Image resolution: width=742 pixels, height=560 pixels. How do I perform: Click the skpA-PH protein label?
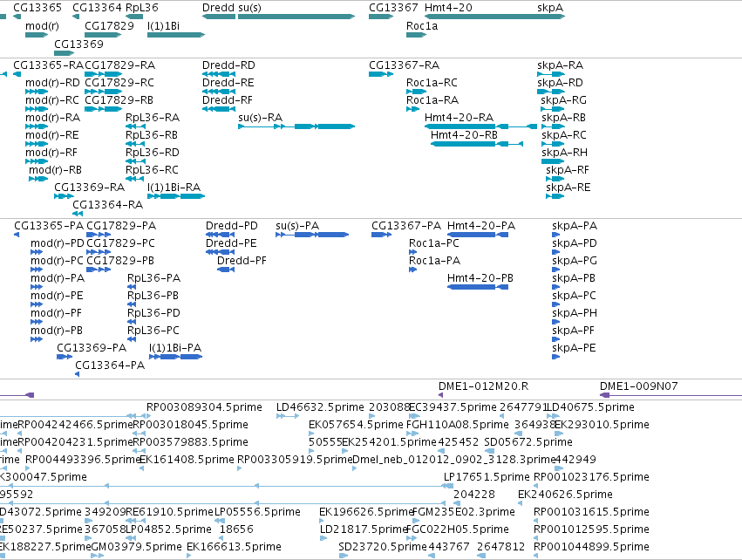(x=575, y=313)
